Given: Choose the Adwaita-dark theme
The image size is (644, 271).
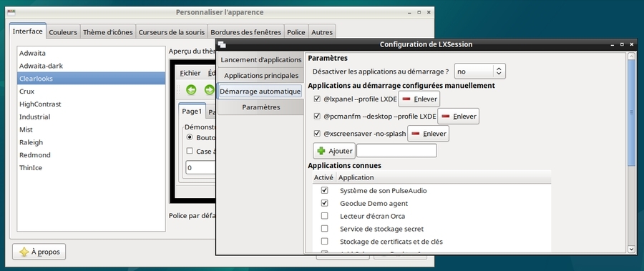Looking at the screenshot, I should click(x=91, y=66).
